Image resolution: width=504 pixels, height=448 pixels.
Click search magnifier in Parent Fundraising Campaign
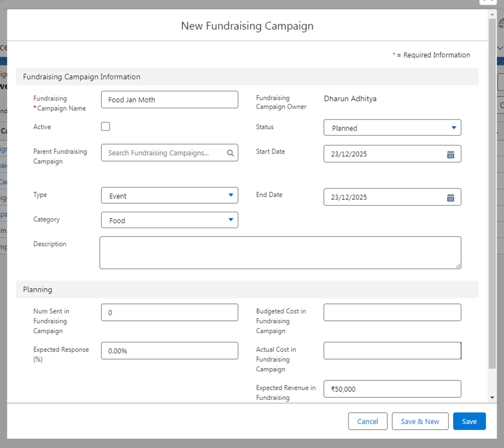click(x=230, y=153)
